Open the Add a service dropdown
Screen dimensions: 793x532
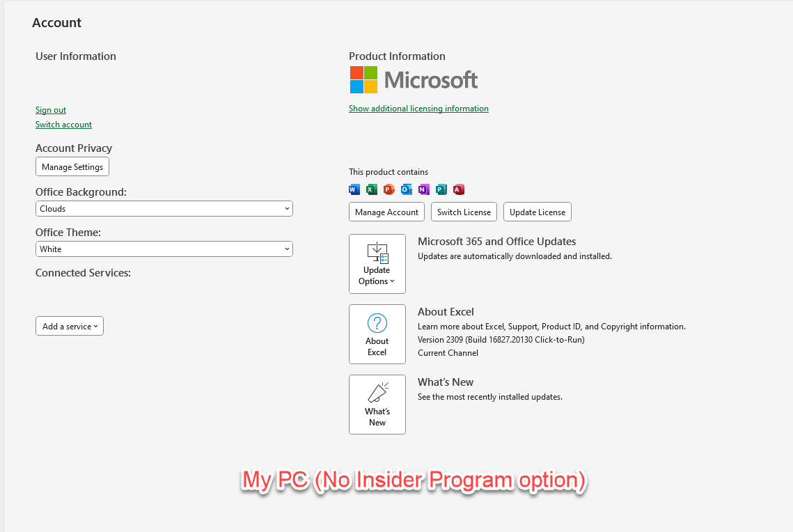pyautogui.click(x=70, y=326)
